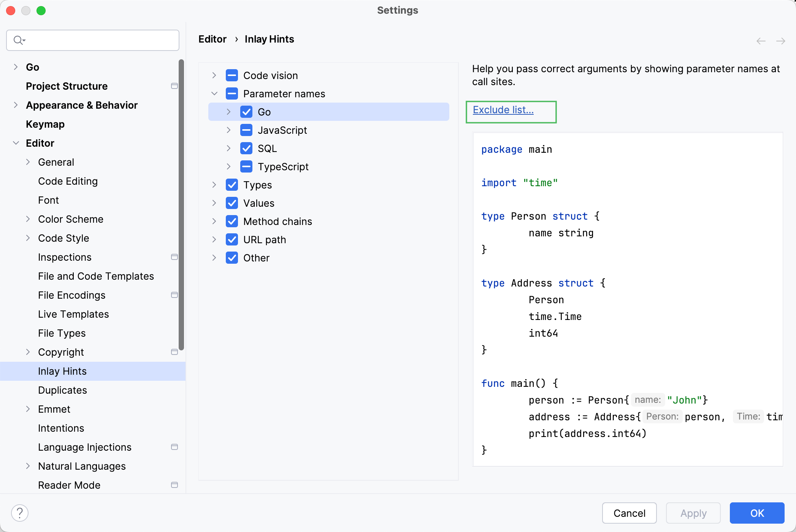This screenshot has width=796, height=532.
Task: Uncheck the URL path checkbox
Action: 232,239
